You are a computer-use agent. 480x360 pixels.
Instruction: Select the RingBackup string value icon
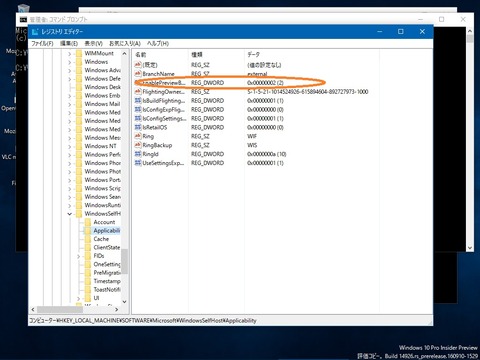[138, 145]
